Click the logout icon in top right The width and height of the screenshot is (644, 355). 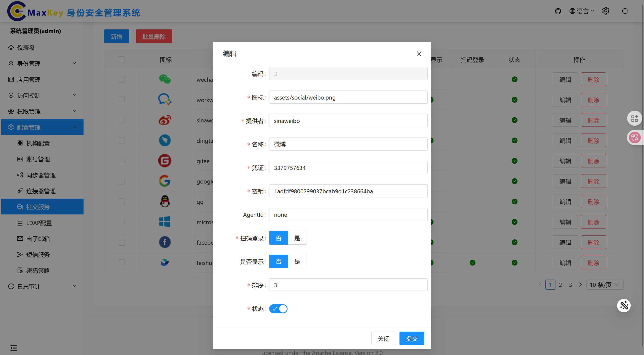(x=625, y=11)
